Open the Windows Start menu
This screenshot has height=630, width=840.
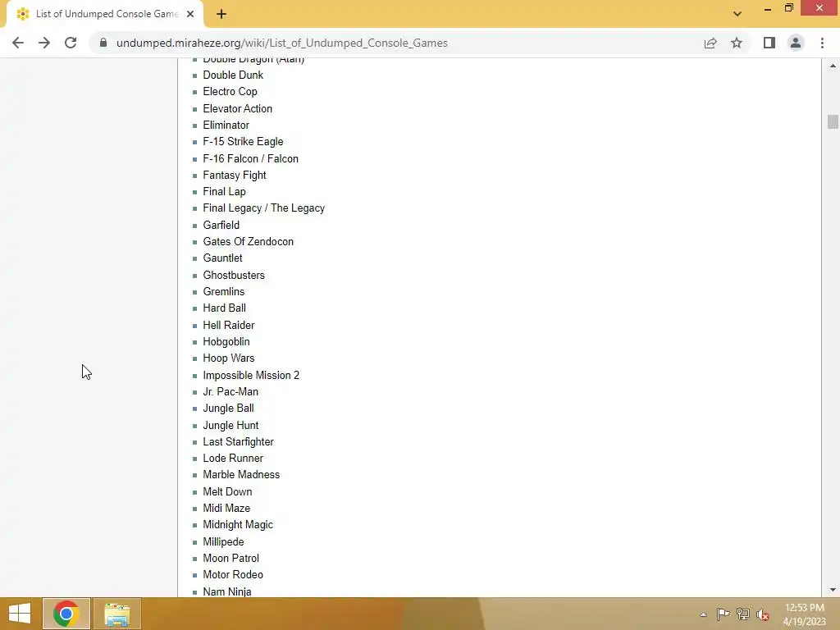tap(20, 614)
